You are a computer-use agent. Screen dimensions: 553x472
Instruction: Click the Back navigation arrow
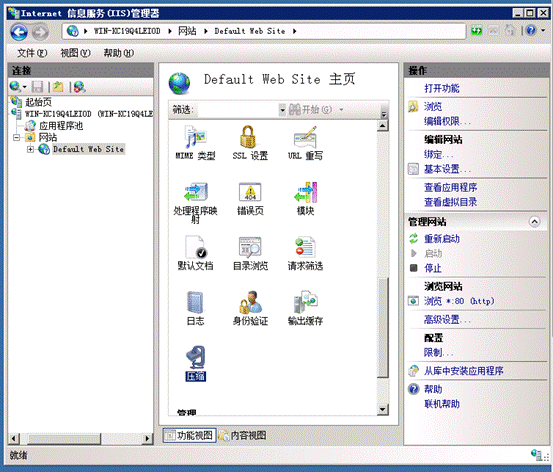[x=19, y=32]
